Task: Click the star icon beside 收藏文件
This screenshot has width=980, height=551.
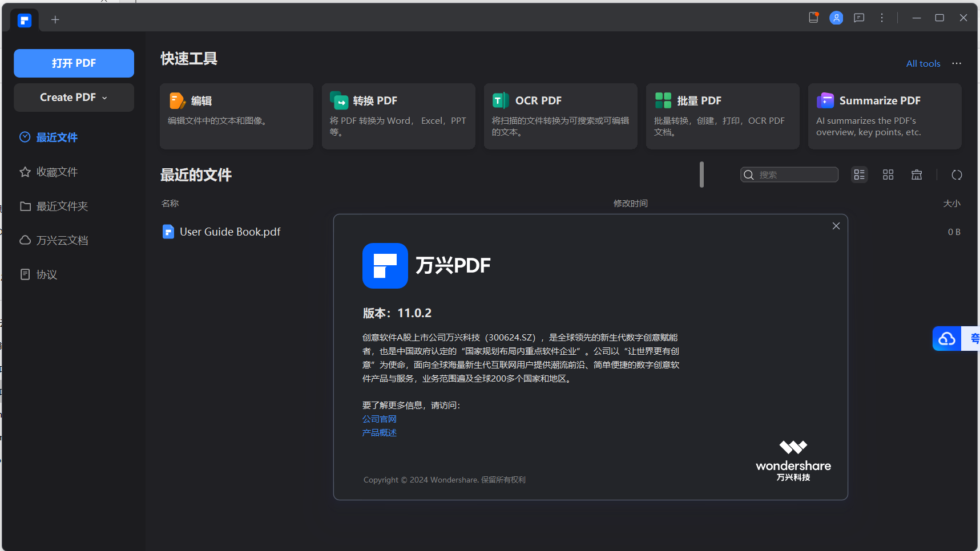Action: [25, 172]
